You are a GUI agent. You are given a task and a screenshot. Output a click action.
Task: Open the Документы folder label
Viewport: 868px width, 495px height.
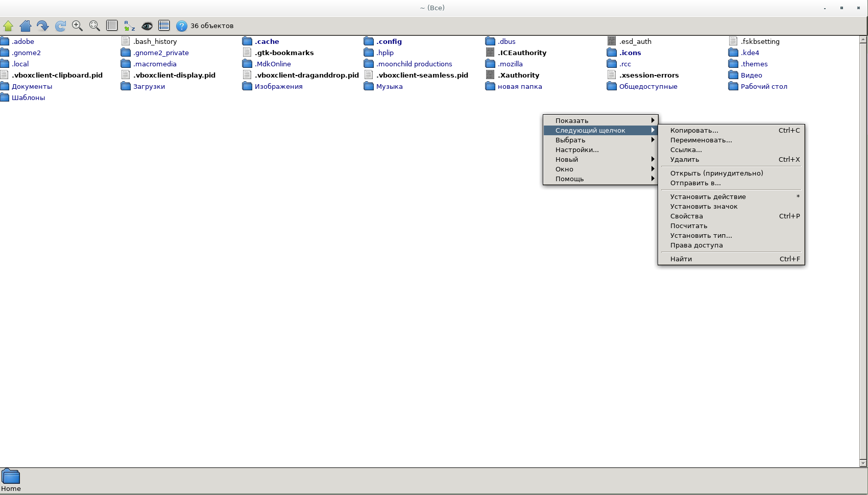(32, 87)
